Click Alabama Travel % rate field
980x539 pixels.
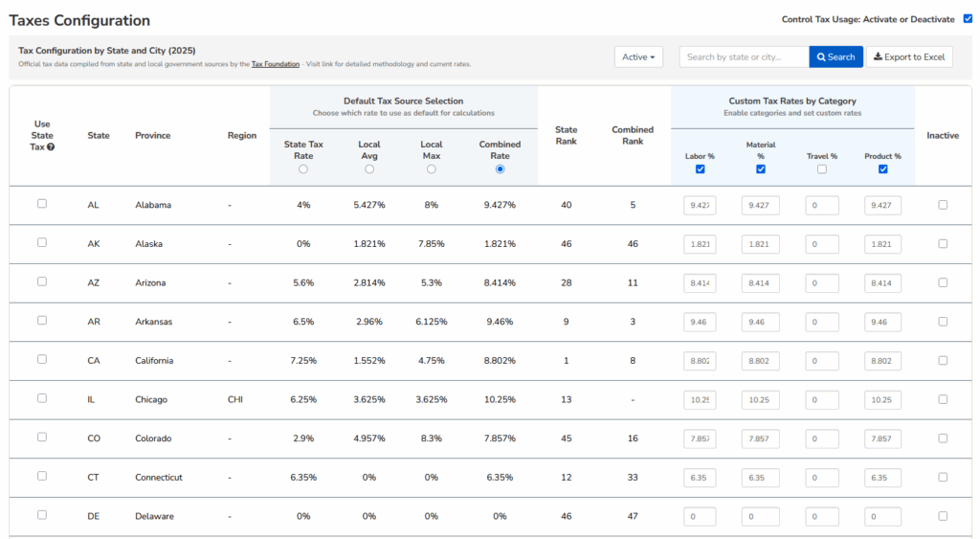click(x=822, y=205)
